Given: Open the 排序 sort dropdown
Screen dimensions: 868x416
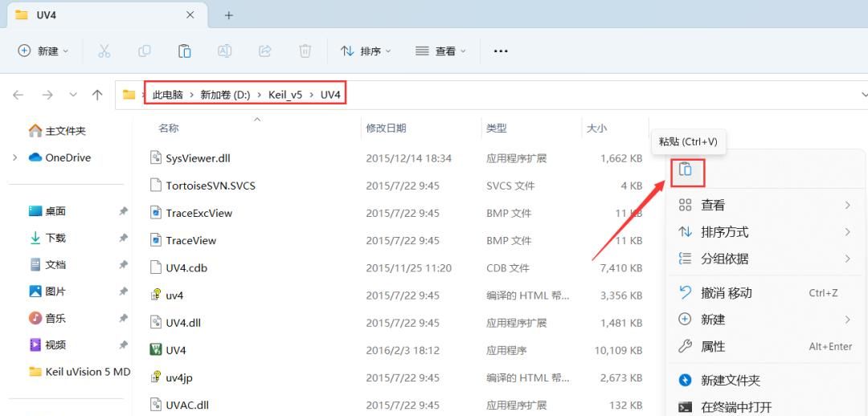Looking at the screenshot, I should point(366,51).
